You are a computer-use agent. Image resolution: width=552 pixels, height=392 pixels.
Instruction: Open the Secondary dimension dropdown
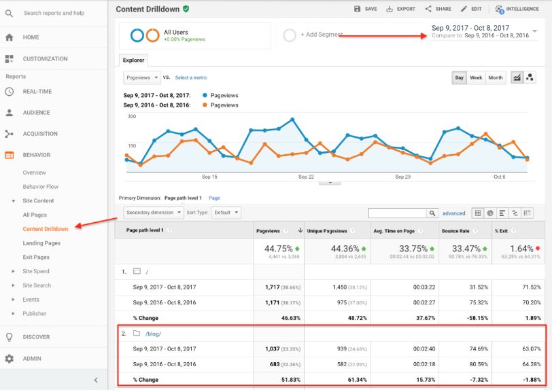pos(154,213)
